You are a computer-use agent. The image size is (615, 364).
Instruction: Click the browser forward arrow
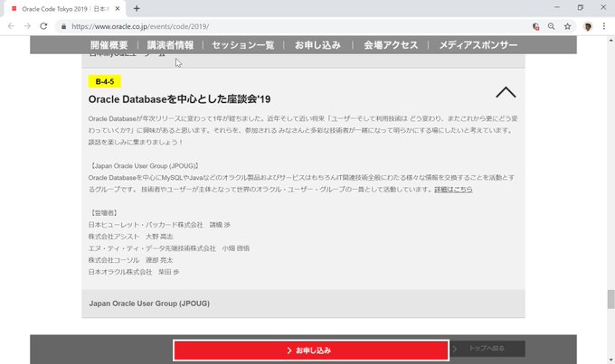27,26
